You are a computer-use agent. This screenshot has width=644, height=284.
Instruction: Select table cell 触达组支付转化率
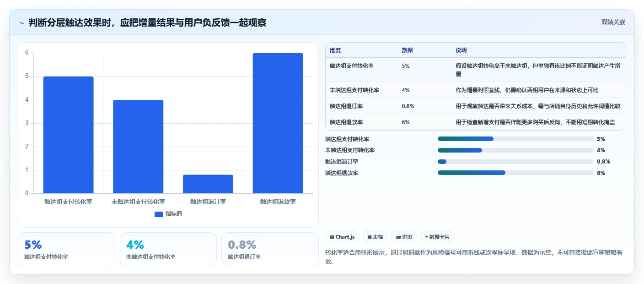tap(352, 66)
